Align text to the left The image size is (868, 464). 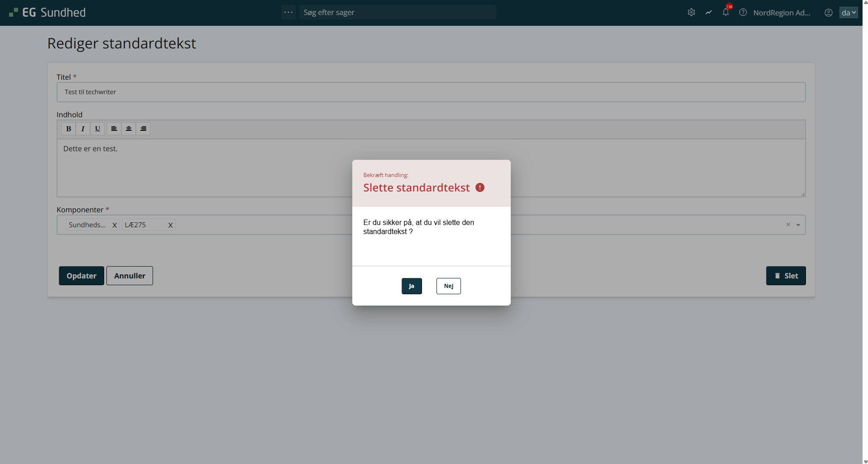click(114, 129)
